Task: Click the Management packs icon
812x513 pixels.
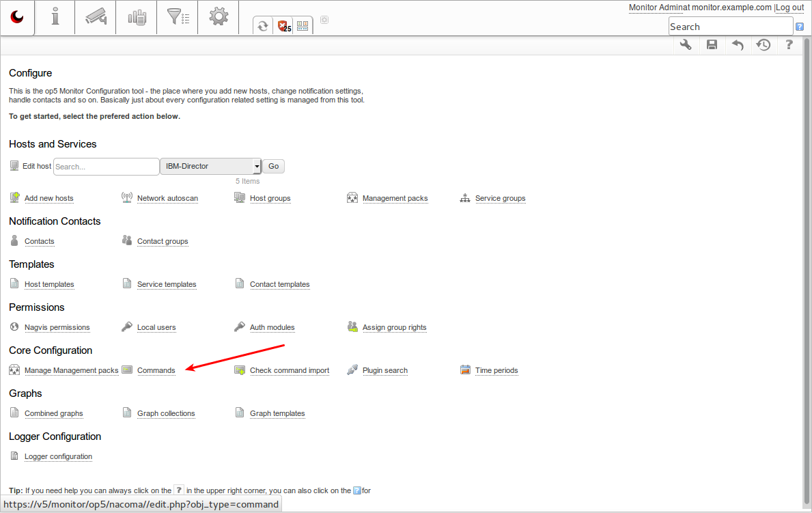Action: [x=352, y=197]
